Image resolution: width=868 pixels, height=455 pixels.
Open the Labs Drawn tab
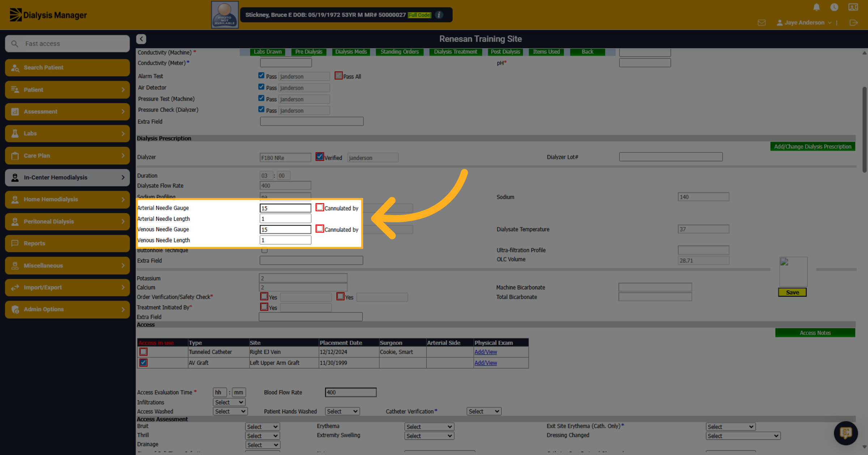point(268,52)
